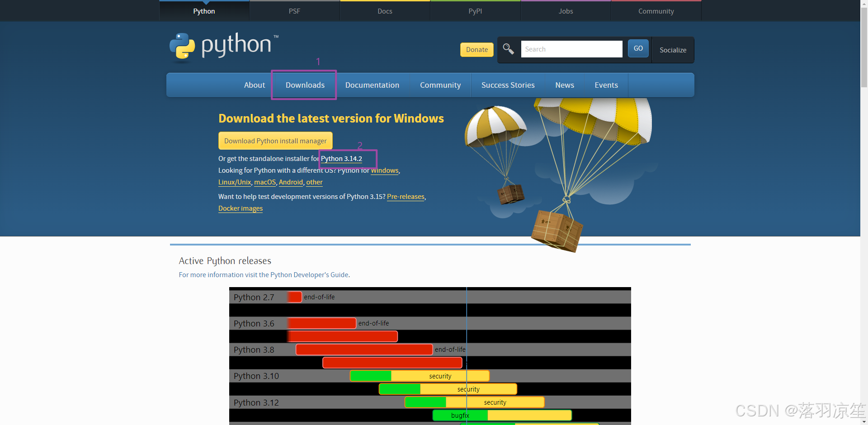
Task: Click into the Search input field
Action: point(571,49)
